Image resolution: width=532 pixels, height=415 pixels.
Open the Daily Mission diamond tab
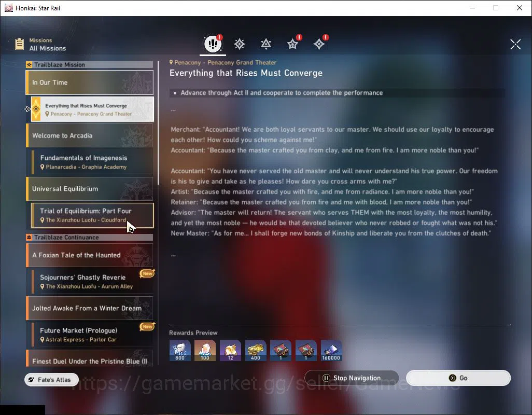click(319, 44)
